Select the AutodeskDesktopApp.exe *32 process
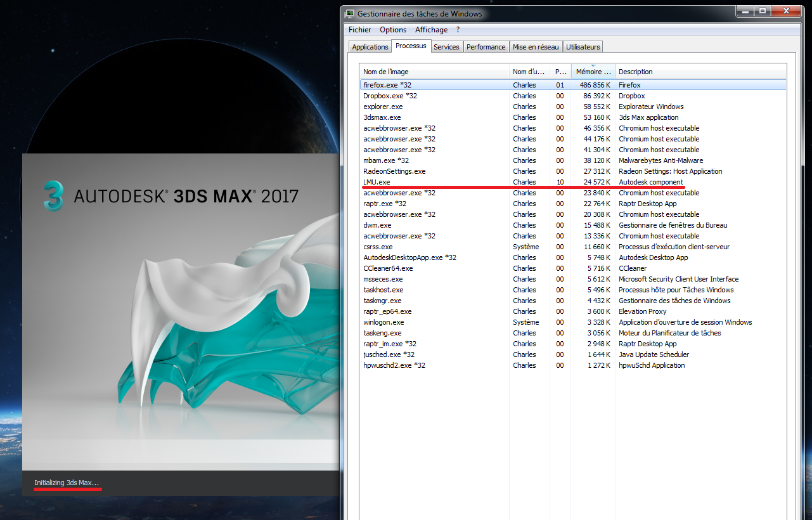Viewport: 812px width, 520px height. pyautogui.click(x=573, y=257)
